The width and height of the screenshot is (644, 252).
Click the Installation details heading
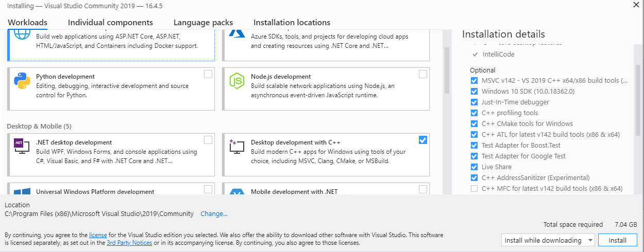tap(503, 34)
